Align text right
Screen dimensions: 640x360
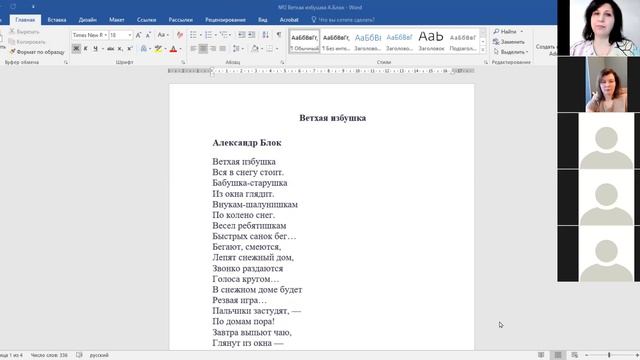(x=213, y=49)
